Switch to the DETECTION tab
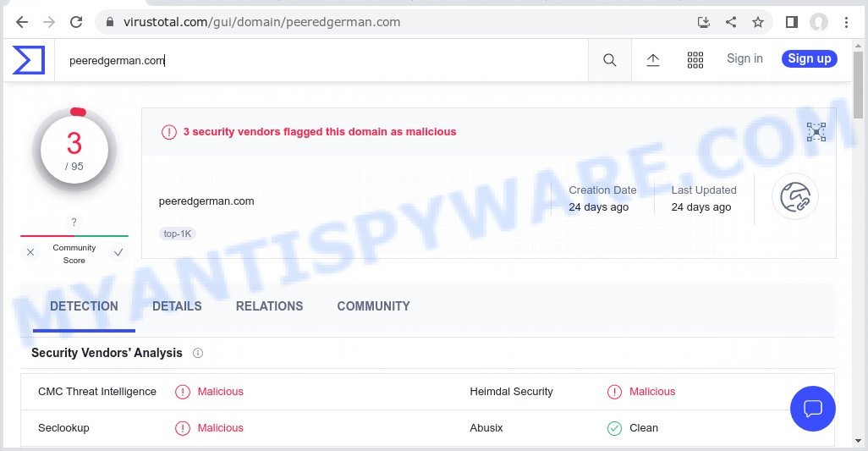 coord(84,306)
